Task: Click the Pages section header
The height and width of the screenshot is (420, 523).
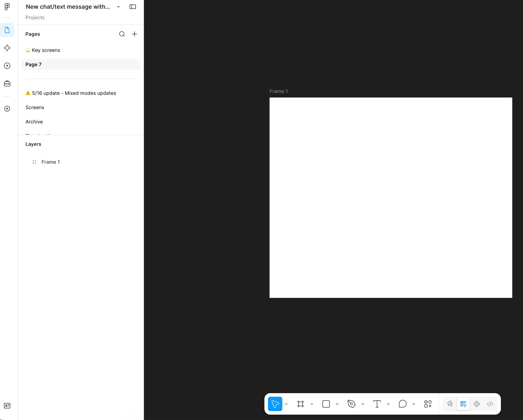Action: pos(33,34)
